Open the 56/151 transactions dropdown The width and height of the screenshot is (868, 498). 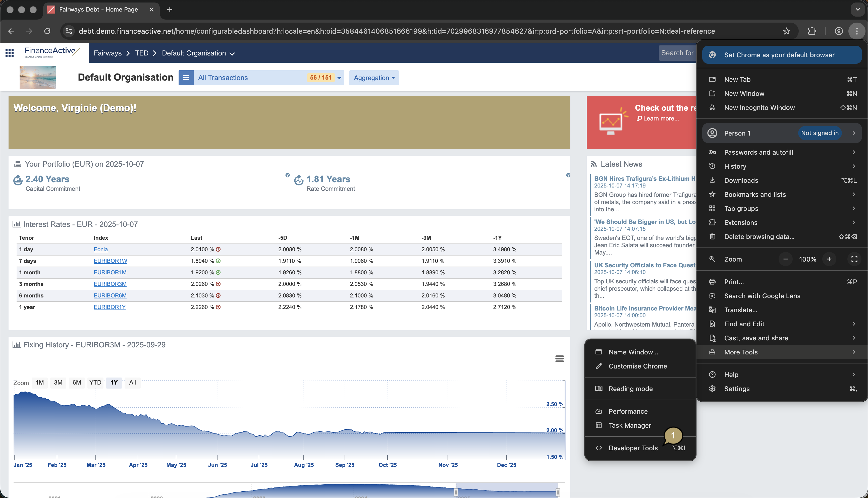coord(339,78)
